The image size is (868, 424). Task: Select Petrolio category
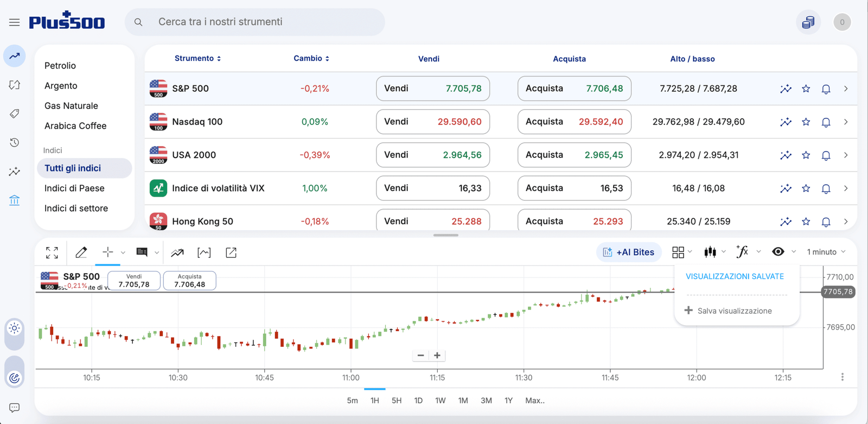point(60,66)
